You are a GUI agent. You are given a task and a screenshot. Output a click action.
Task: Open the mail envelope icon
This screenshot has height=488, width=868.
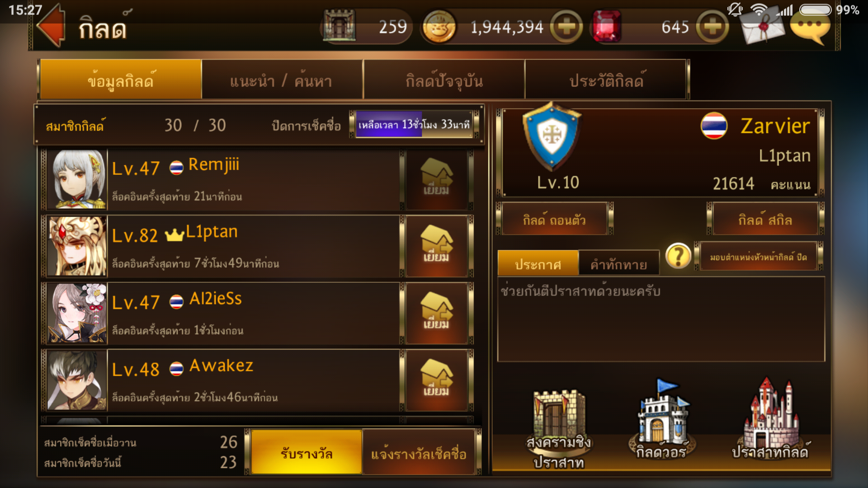pos(762,28)
